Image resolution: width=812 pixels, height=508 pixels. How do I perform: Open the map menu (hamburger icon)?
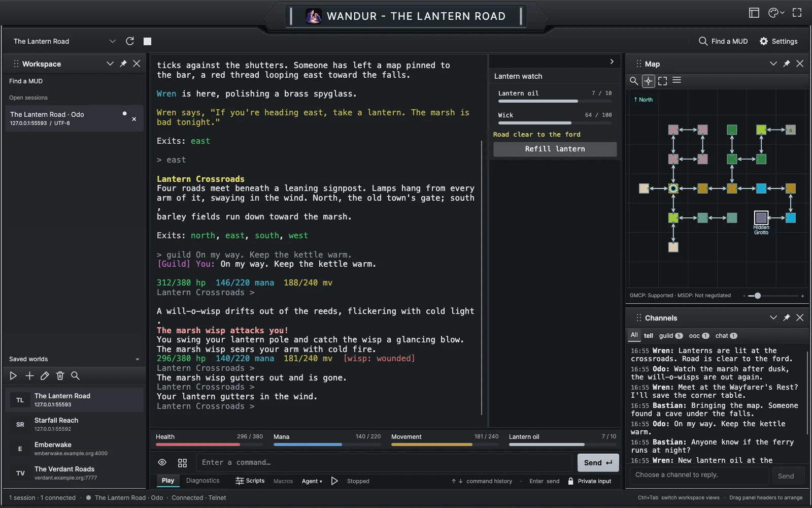[x=677, y=80]
